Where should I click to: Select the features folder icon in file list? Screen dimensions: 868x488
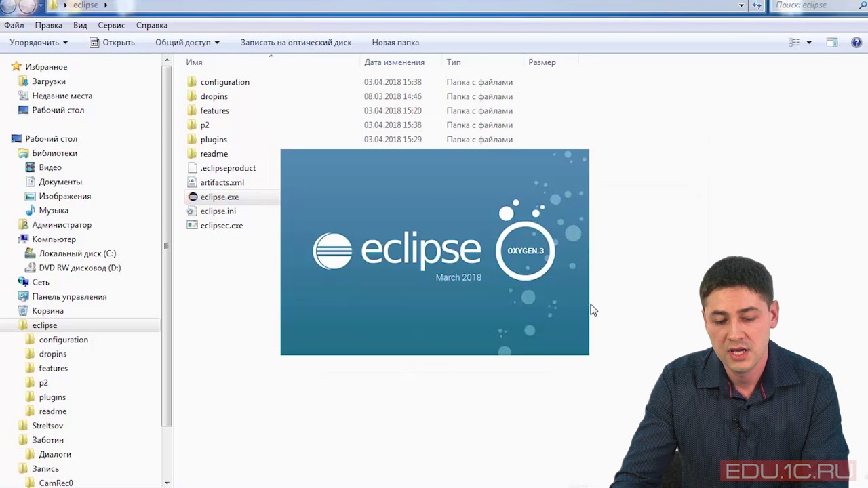193,110
